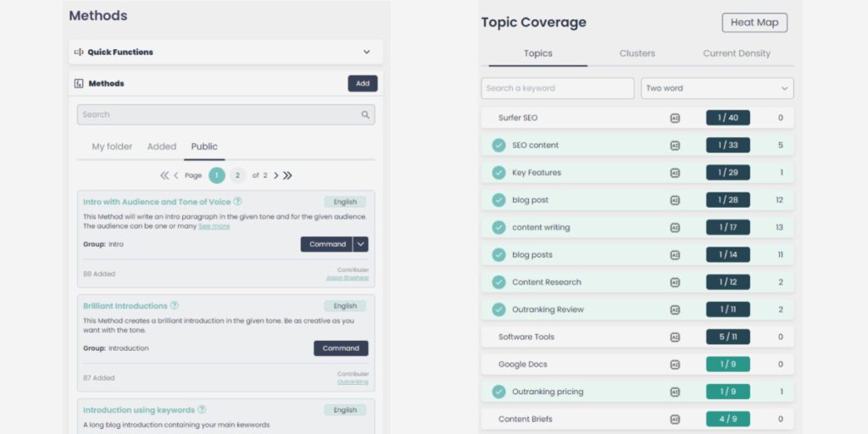Screen dimensions: 868x434
Task: Click the 1 / 40 badge for Surfer SEO
Action: 728,118
